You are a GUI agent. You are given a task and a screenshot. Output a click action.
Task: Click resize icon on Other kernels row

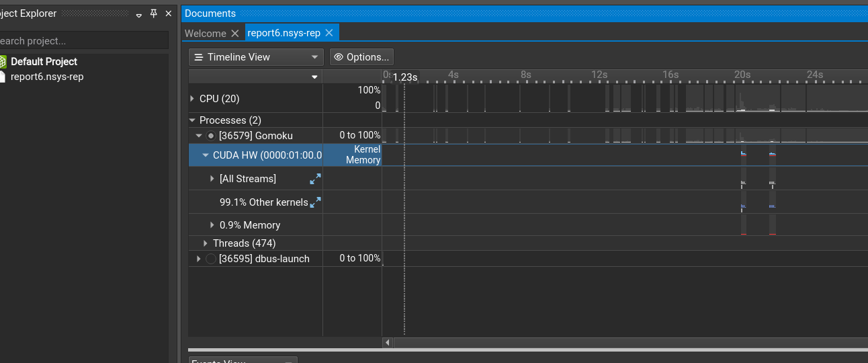tap(314, 202)
